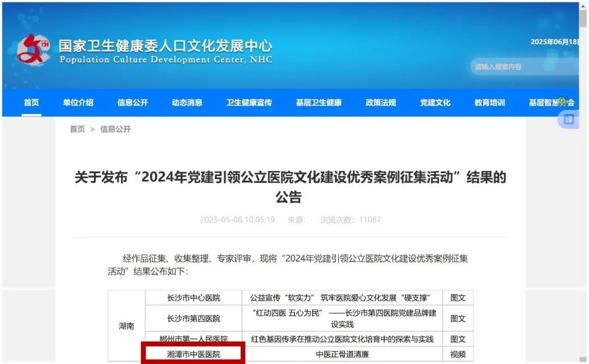Click the 请输入搜索内容 search field
This screenshot has width=589, height=364.
tap(525, 67)
